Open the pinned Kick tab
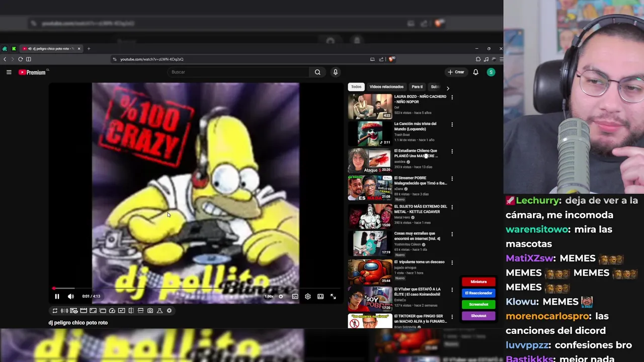 pyautogui.click(x=14, y=49)
